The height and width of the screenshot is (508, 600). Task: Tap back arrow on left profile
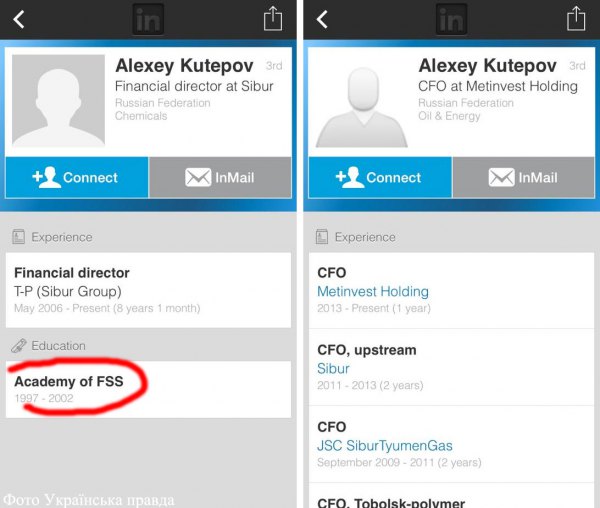(19, 19)
